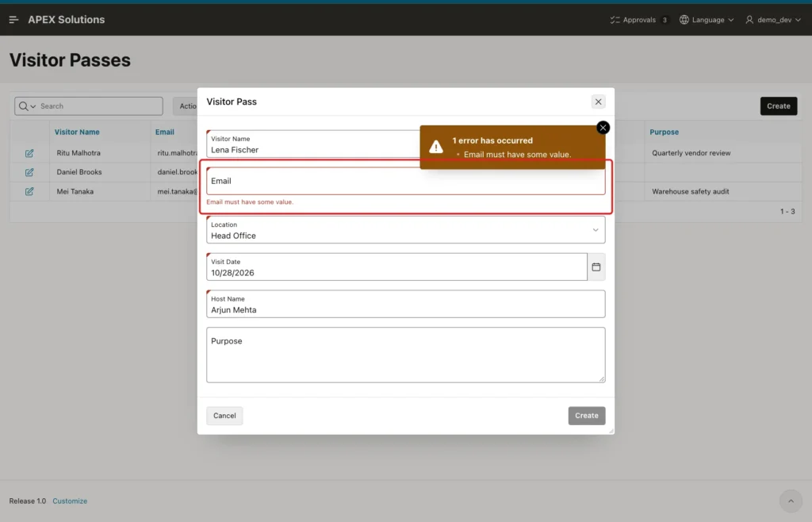Sort by the Email column header

click(x=165, y=132)
